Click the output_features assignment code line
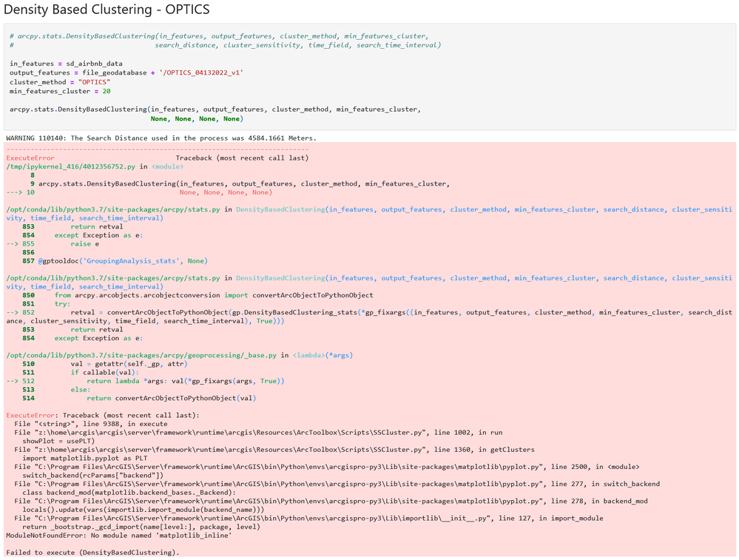This screenshot has width=739, height=560. pos(126,72)
